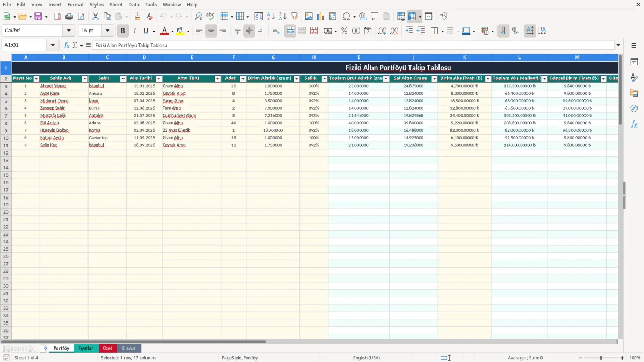Viewport: 644px width, 362px height.
Task: Open the Sheet menu
Action: (x=116, y=4)
